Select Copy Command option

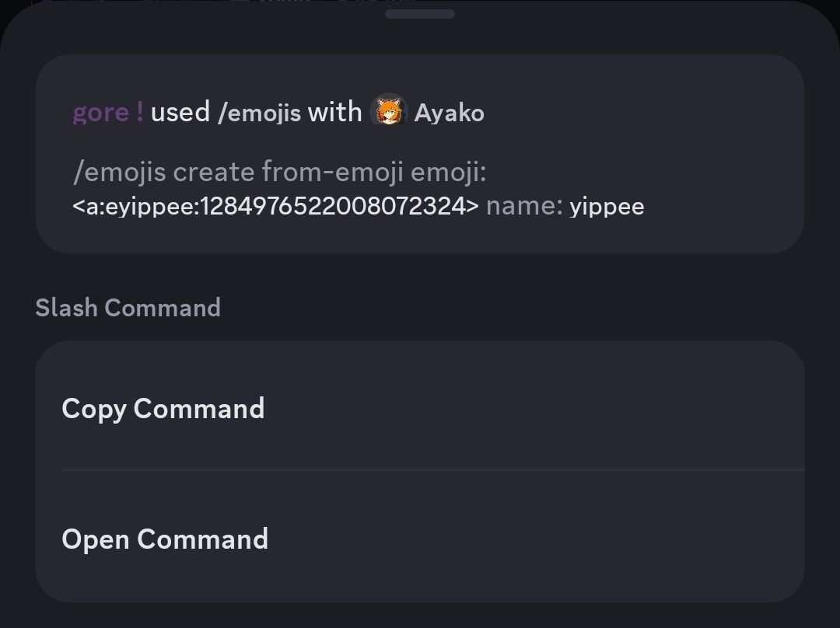[420, 408]
